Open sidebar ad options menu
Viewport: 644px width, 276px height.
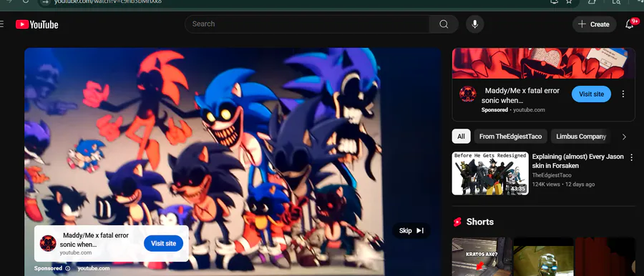tap(623, 94)
